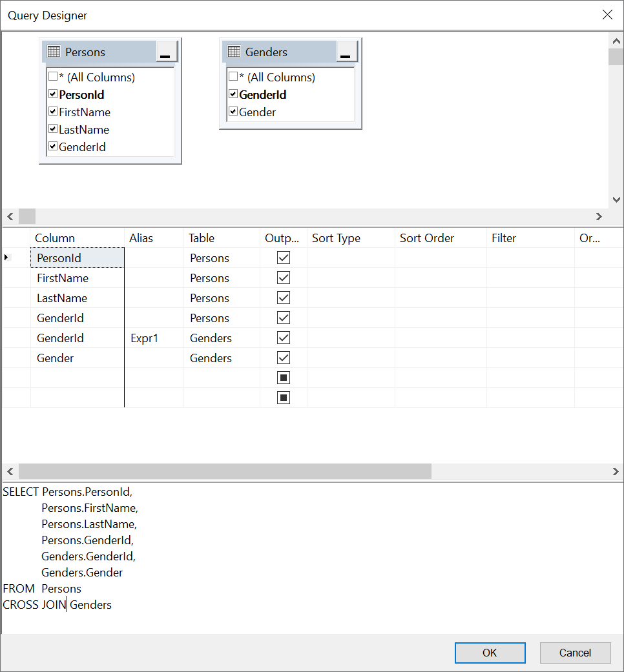The width and height of the screenshot is (624, 672).
Task: Uncheck PersonId in Persons table
Action: point(53,94)
